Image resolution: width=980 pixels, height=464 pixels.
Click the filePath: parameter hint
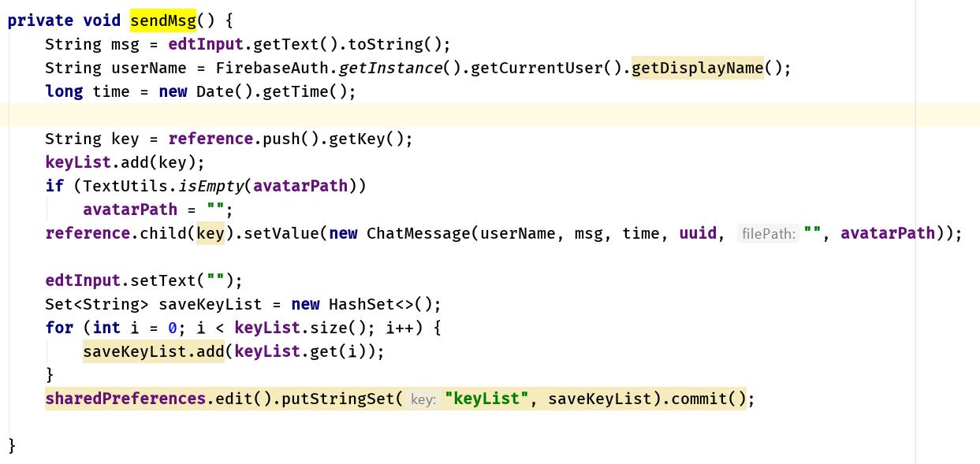pos(769,234)
